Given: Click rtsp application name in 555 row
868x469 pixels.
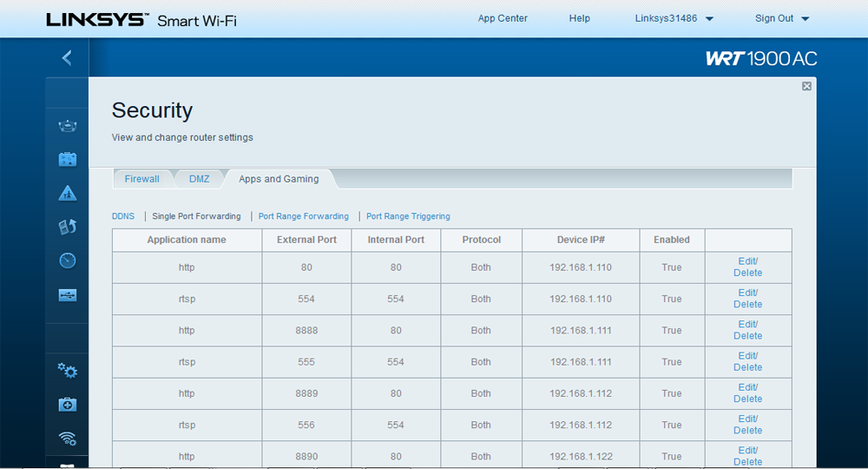Looking at the screenshot, I should coord(187,362).
